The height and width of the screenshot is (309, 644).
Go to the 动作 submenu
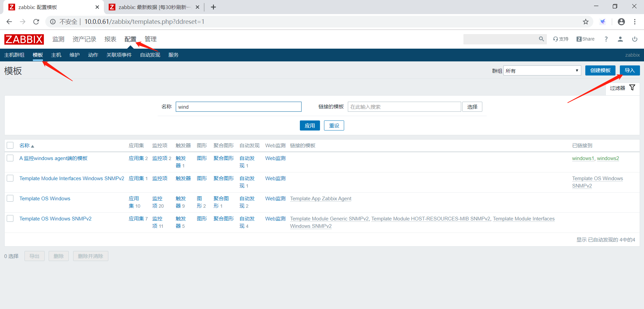point(93,55)
